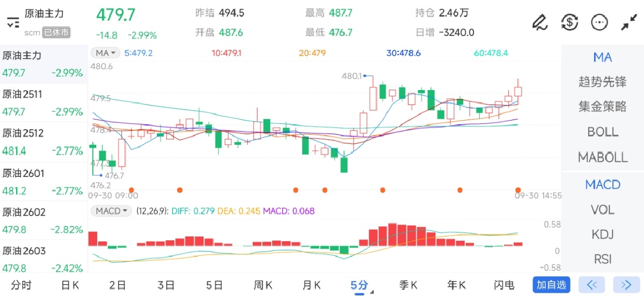Enable the BOLL indicator
Screen dimensions: 644x304
(602, 132)
